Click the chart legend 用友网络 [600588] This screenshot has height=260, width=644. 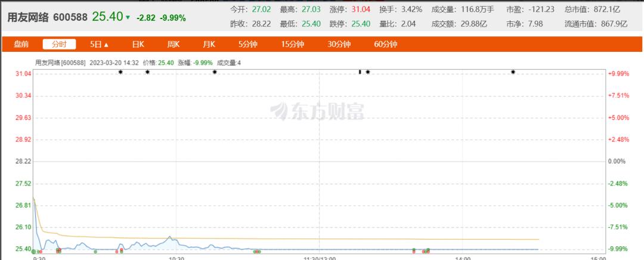60,63
